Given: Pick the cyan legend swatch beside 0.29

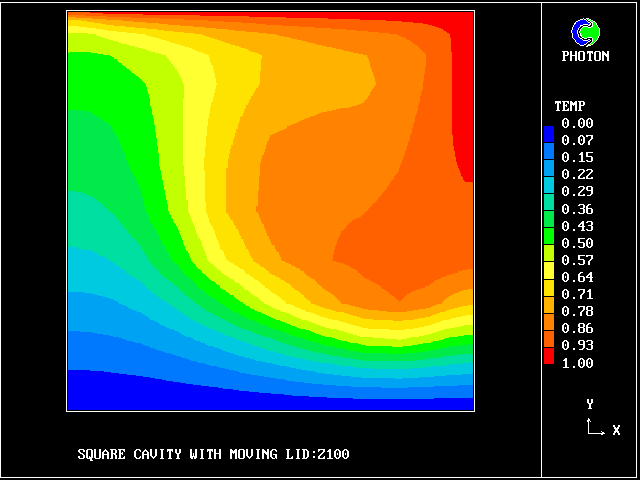Looking at the screenshot, I should click(x=548, y=191).
